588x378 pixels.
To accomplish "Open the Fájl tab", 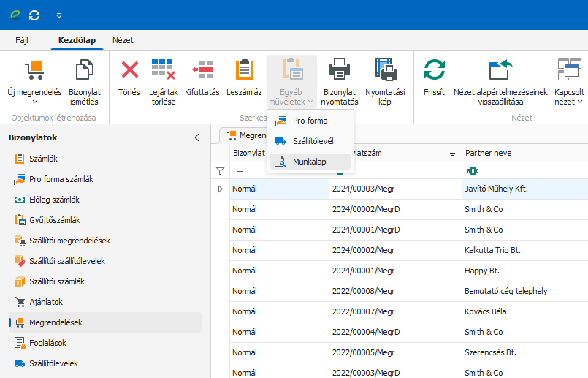I will tap(22, 40).
